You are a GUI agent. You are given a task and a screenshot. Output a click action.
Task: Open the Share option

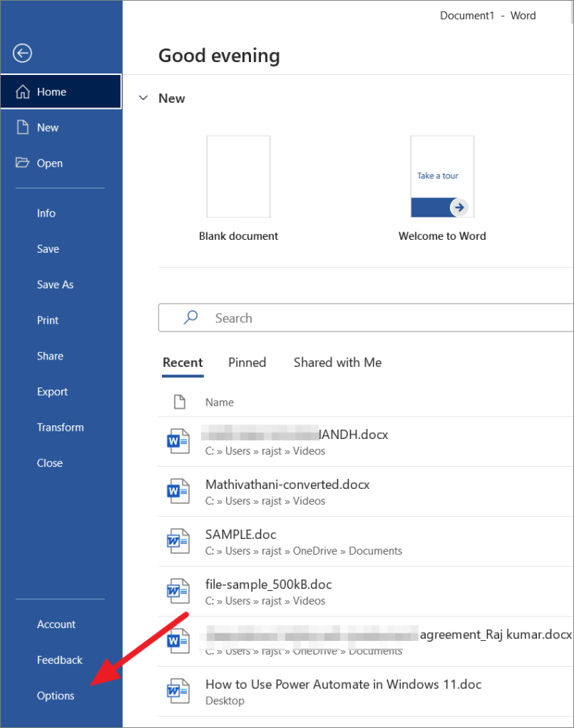pos(61,356)
